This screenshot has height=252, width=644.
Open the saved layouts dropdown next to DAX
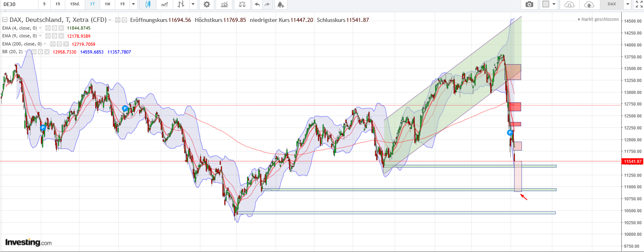pos(628,4)
